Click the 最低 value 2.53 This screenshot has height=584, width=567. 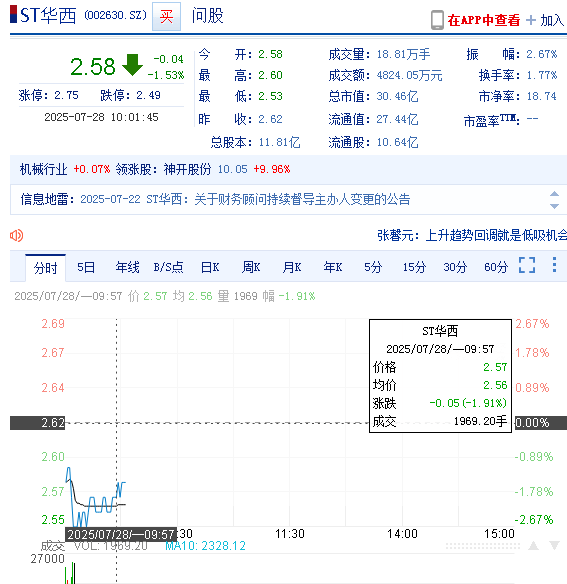[270, 97]
